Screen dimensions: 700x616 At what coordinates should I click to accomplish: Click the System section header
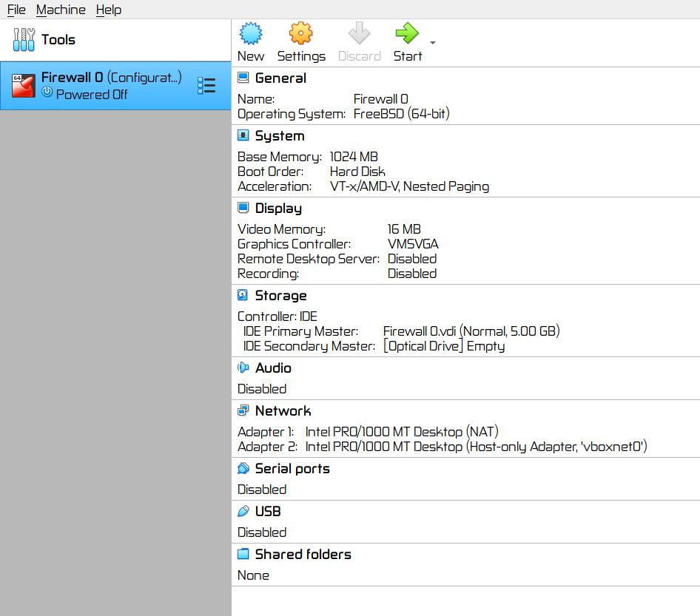tap(279, 136)
